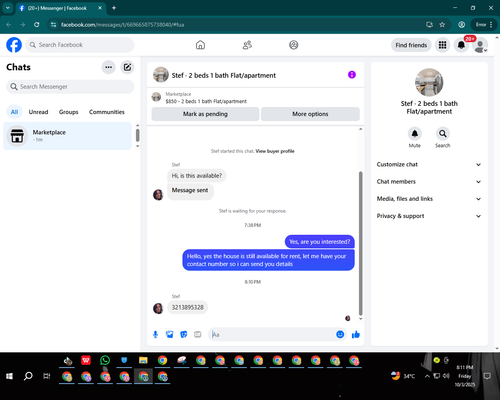Image resolution: width=500 pixels, height=400 pixels.
Task: Open the apartment thumbnail in right panel
Action: pyautogui.click(x=429, y=82)
